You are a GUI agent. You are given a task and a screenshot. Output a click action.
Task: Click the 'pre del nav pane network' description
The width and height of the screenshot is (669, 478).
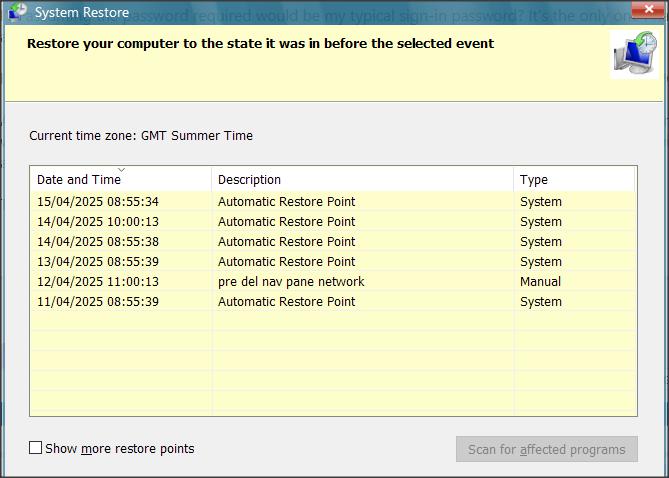291,282
